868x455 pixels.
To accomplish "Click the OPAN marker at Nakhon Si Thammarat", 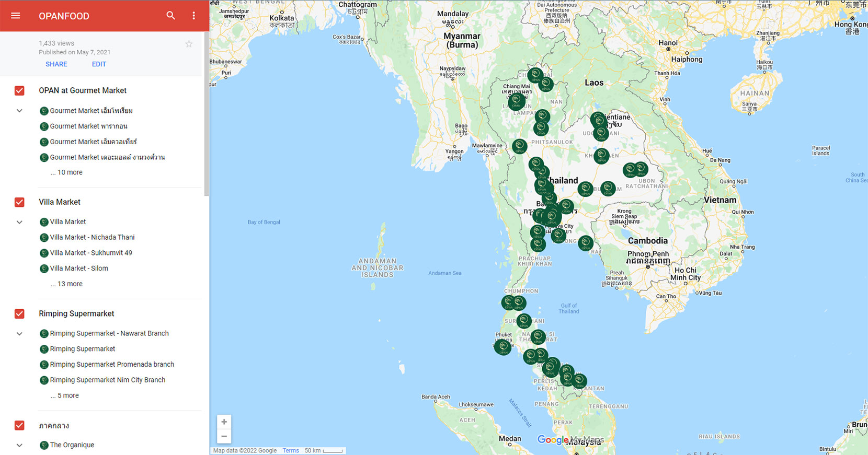I will click(x=538, y=337).
